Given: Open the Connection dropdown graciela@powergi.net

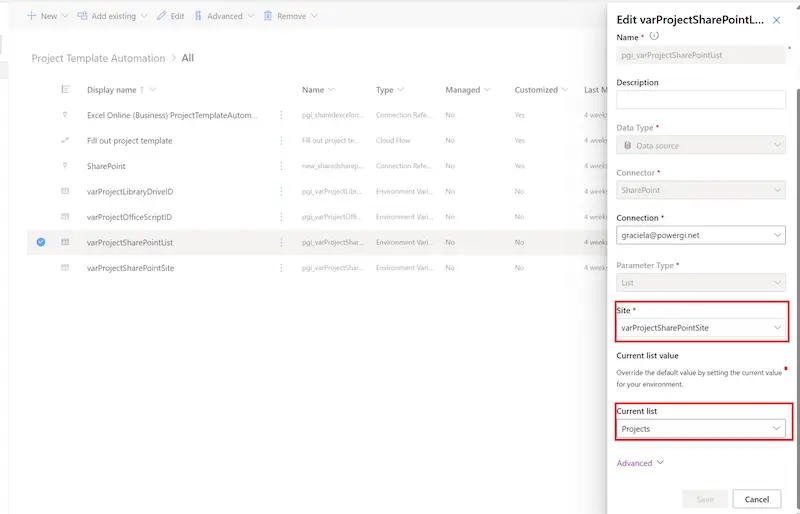Looking at the screenshot, I should tap(701, 235).
